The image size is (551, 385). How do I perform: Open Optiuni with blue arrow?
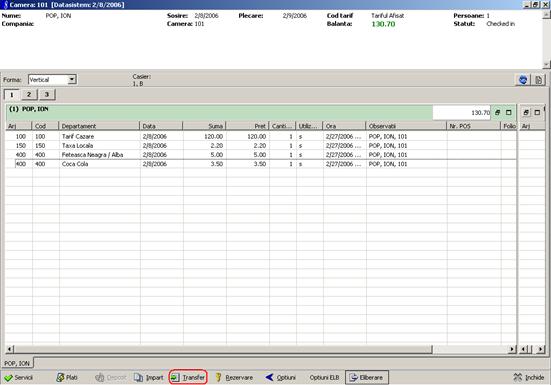click(x=281, y=377)
